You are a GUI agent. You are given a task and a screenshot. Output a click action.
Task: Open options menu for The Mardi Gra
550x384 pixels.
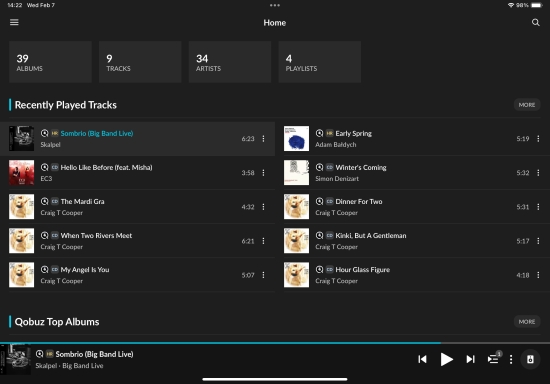pos(263,207)
